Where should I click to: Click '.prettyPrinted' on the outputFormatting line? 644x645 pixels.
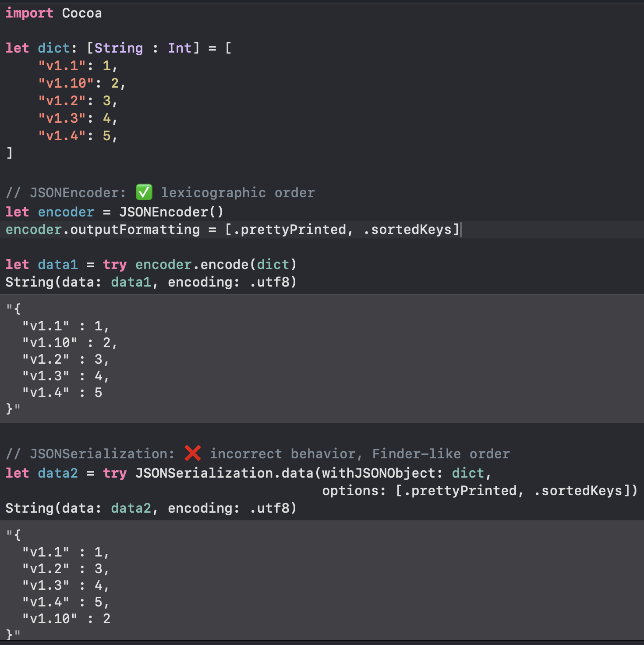(x=290, y=230)
